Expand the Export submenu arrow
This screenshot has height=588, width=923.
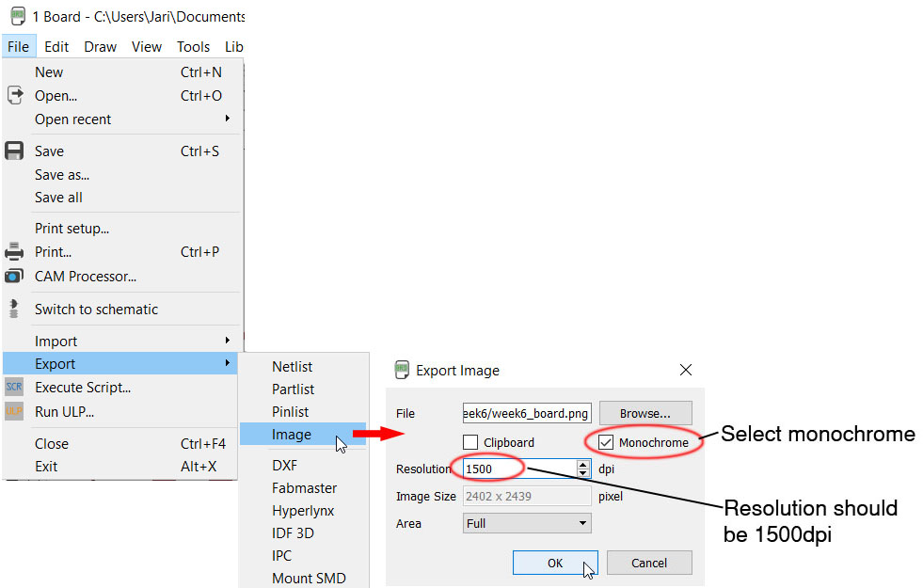point(228,363)
